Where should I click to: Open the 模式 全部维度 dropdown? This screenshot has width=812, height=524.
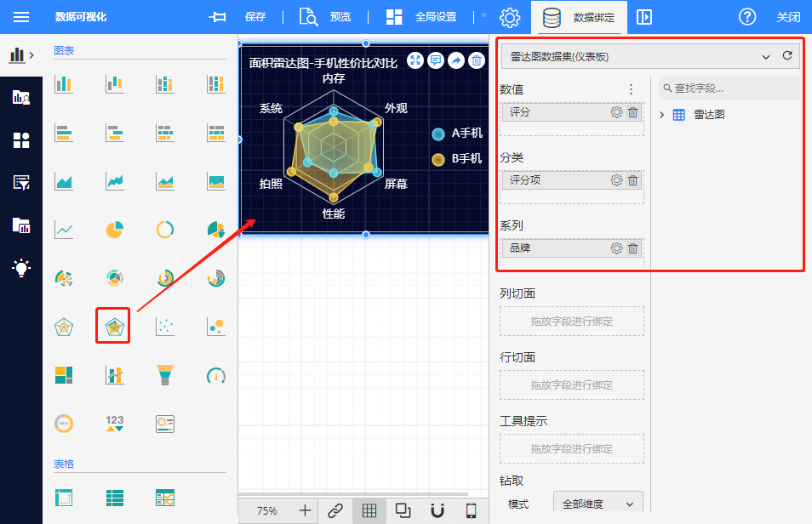pyautogui.click(x=598, y=504)
